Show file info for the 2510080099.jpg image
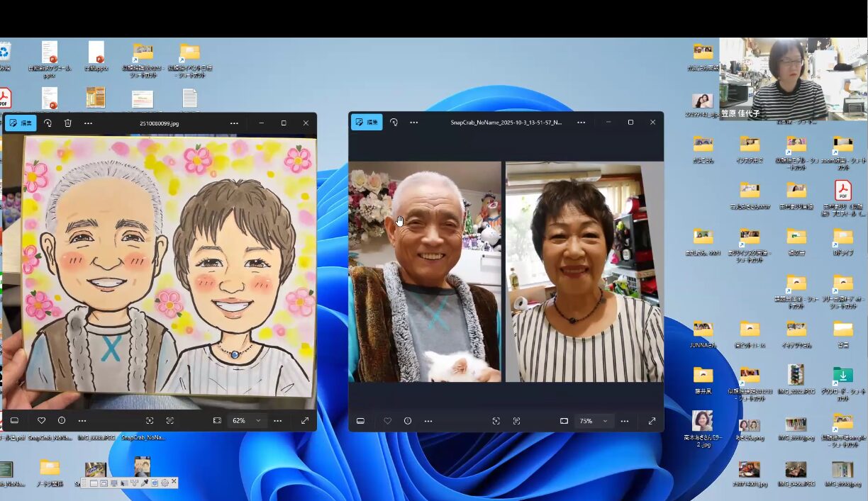 coord(62,420)
